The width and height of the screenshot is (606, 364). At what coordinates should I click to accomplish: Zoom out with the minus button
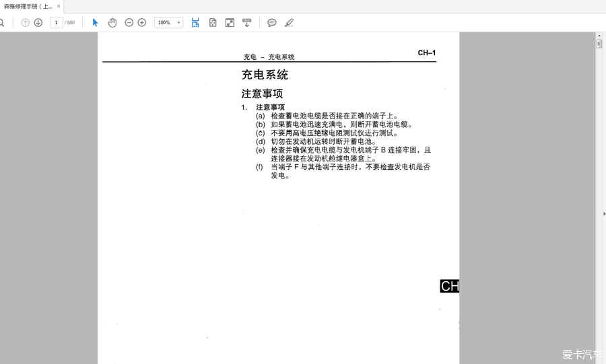pos(129,23)
